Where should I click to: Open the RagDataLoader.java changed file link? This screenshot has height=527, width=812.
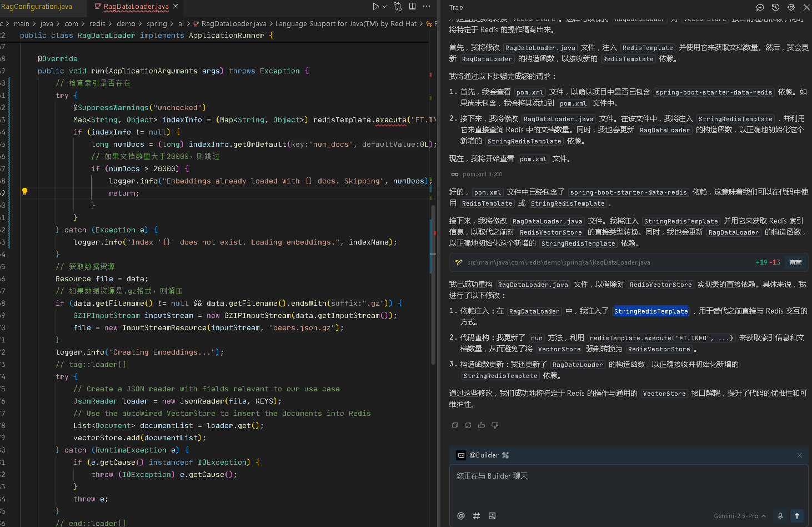click(558, 262)
